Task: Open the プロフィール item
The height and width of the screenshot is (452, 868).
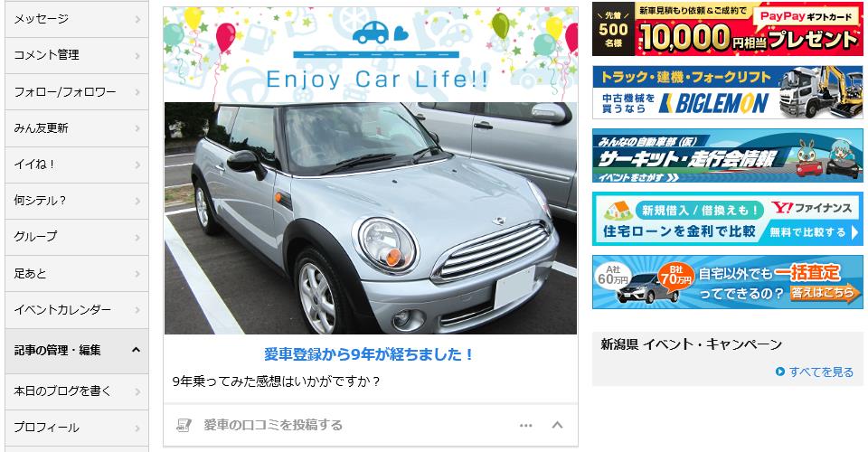Action: coord(77,428)
